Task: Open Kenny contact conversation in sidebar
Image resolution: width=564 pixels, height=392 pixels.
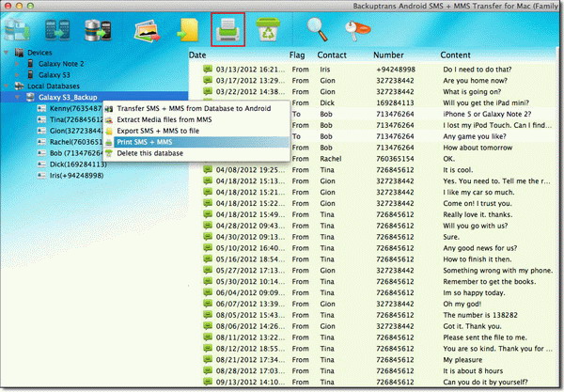Action: pos(75,108)
